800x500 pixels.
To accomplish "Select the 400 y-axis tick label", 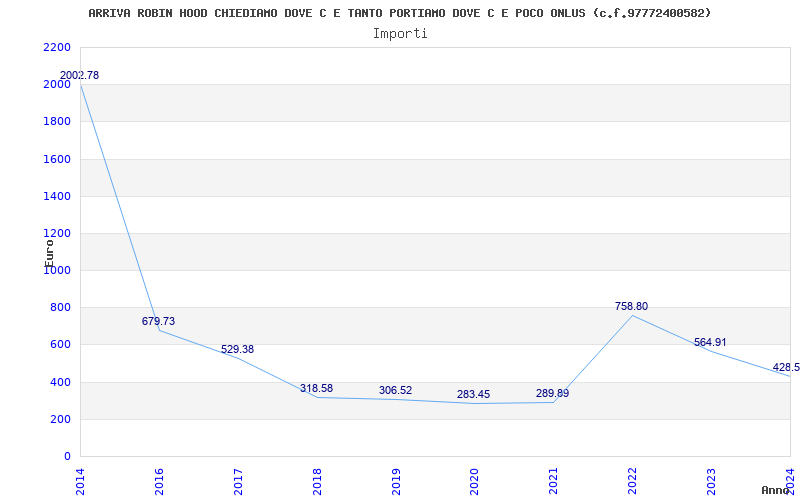I will coord(60,382).
